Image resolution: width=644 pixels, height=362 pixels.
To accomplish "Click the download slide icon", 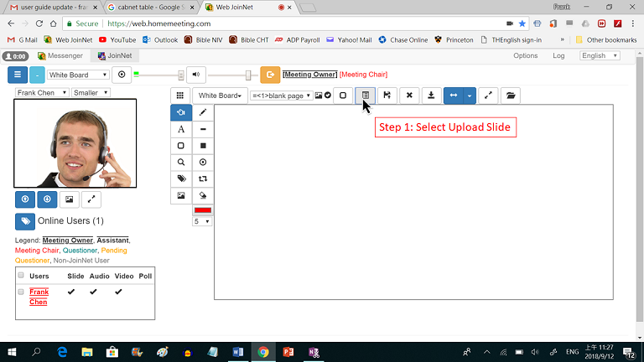I will point(430,96).
